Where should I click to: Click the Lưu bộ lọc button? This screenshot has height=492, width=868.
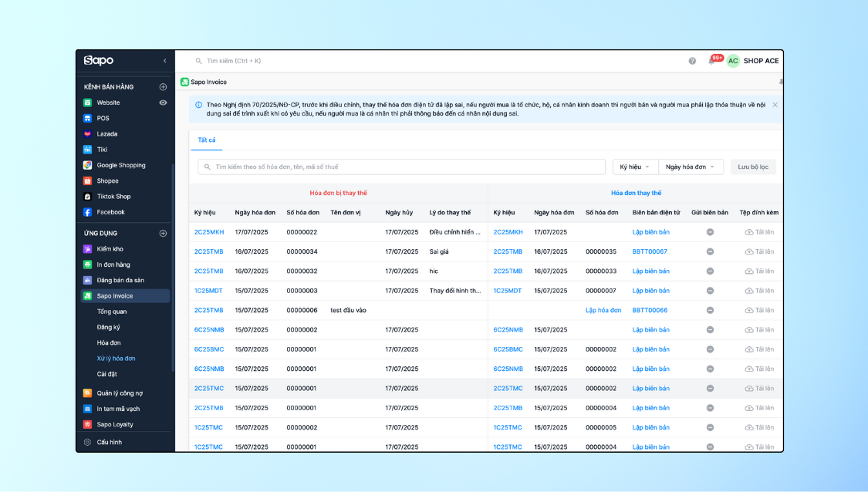coord(753,167)
